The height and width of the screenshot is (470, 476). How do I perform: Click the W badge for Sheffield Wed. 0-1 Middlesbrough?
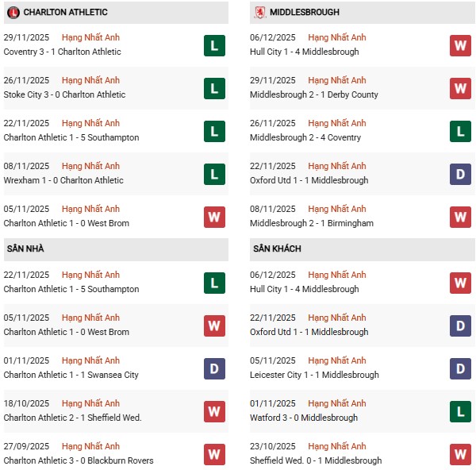[460, 454]
